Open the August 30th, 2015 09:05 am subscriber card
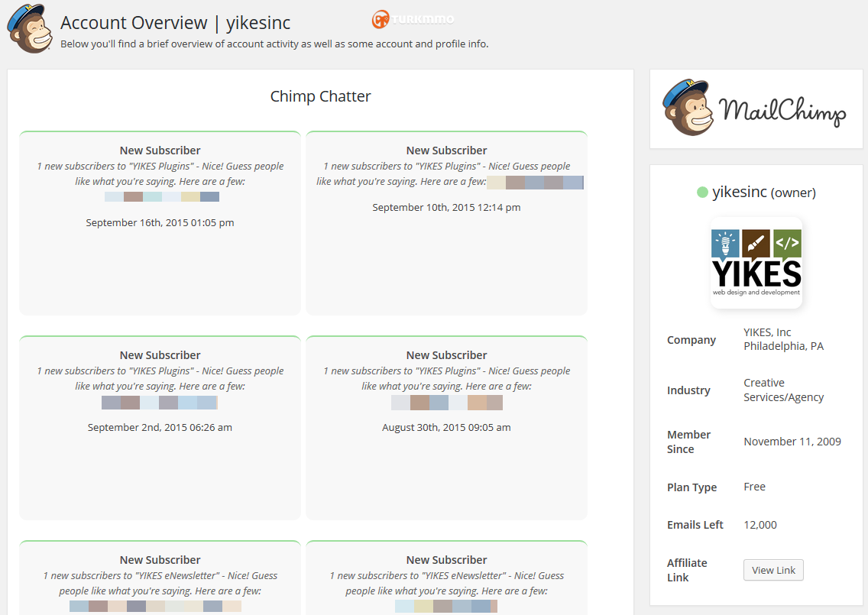The width and height of the screenshot is (868, 615). (446, 428)
